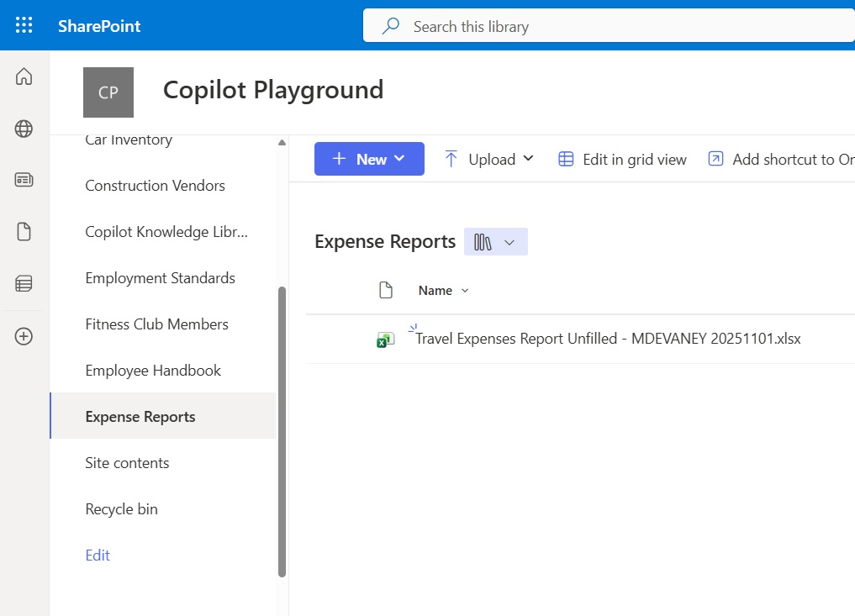The height and width of the screenshot is (616, 855).
Task: Open My sites globe icon
Action: click(x=24, y=129)
